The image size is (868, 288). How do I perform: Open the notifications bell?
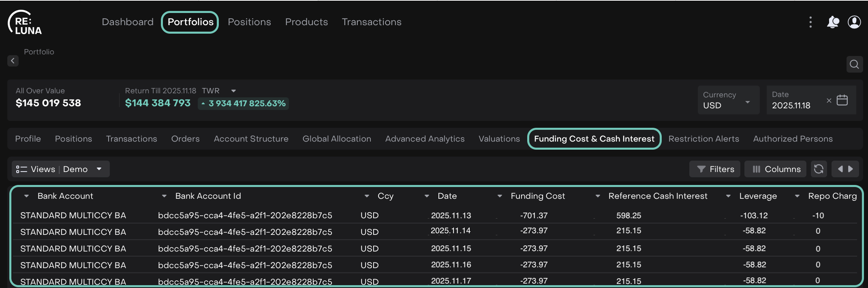833,22
